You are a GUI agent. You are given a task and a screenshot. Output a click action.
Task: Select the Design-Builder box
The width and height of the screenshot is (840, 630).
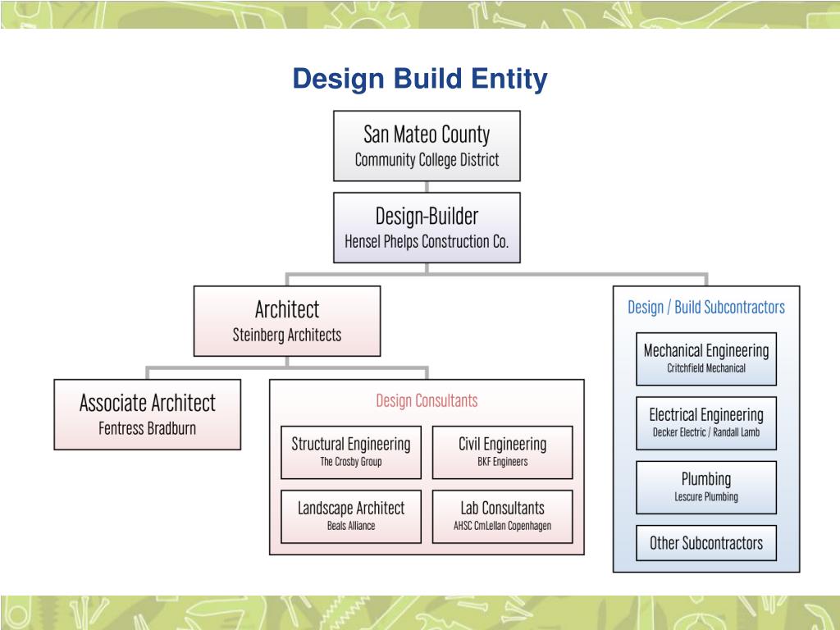coord(427,228)
